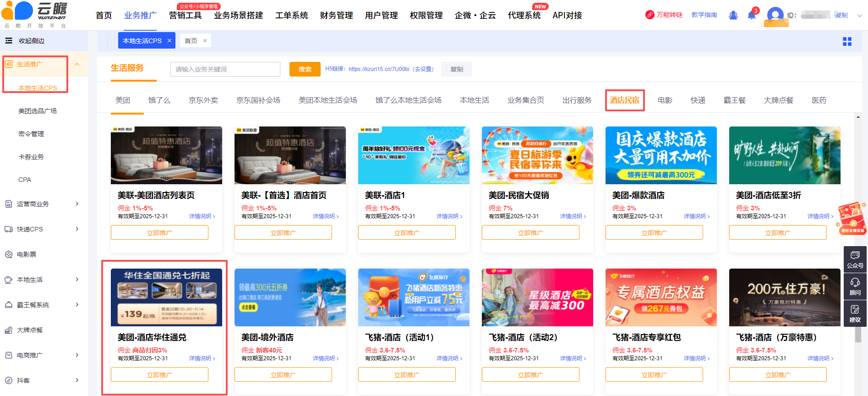Viewport: 868px width, 396px height.
Task: Collapse the 生活推广 sidebar section
Action: coord(77,64)
